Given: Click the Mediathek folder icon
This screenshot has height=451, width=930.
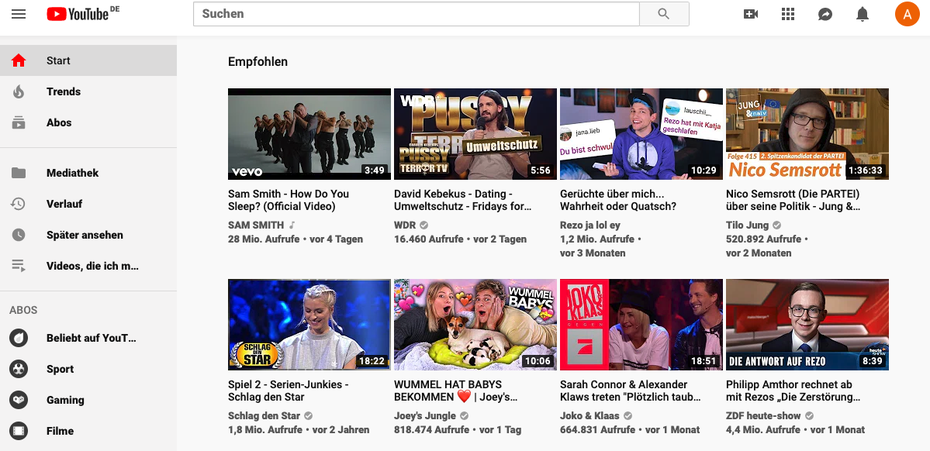Looking at the screenshot, I should (x=19, y=173).
